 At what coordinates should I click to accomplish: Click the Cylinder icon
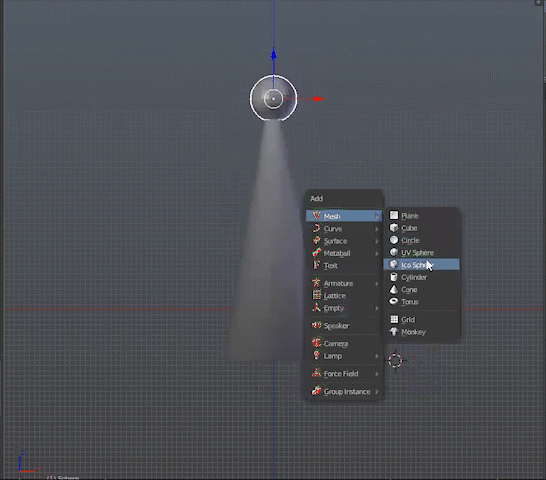[394, 277]
